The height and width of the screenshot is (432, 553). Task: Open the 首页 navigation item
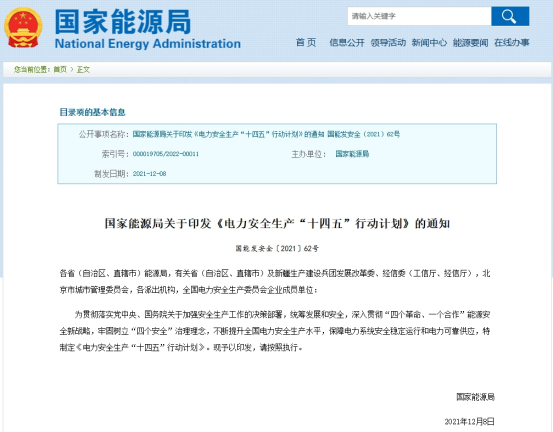[x=306, y=43]
